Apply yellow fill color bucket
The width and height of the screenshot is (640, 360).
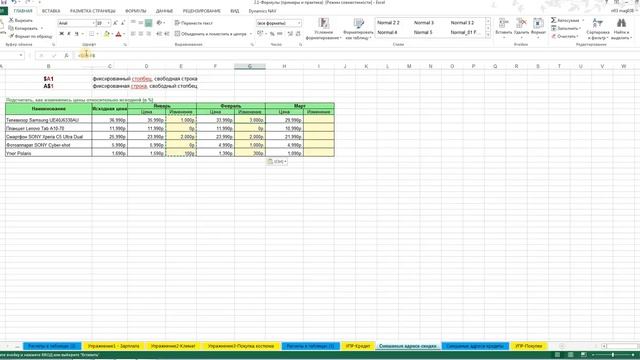click(x=107, y=34)
